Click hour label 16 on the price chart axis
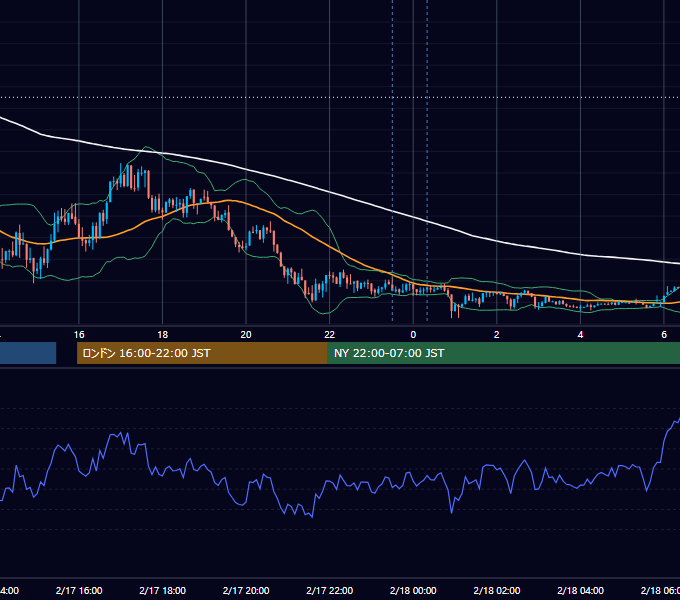The width and height of the screenshot is (680, 600). coord(79,335)
